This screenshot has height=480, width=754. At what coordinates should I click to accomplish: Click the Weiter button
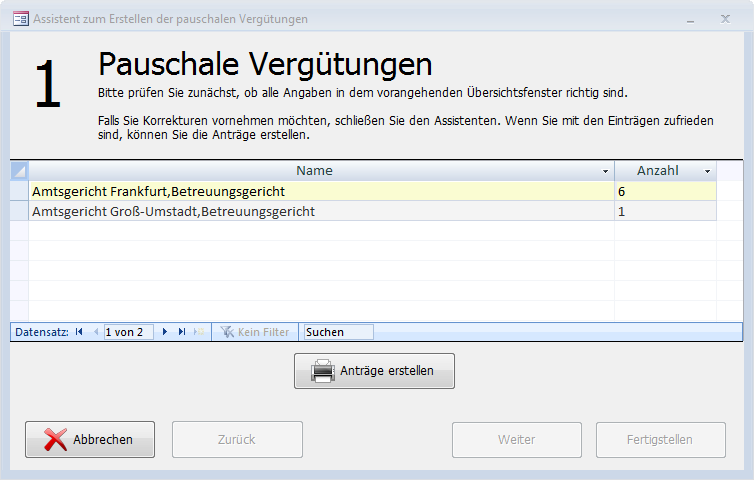tap(517, 440)
